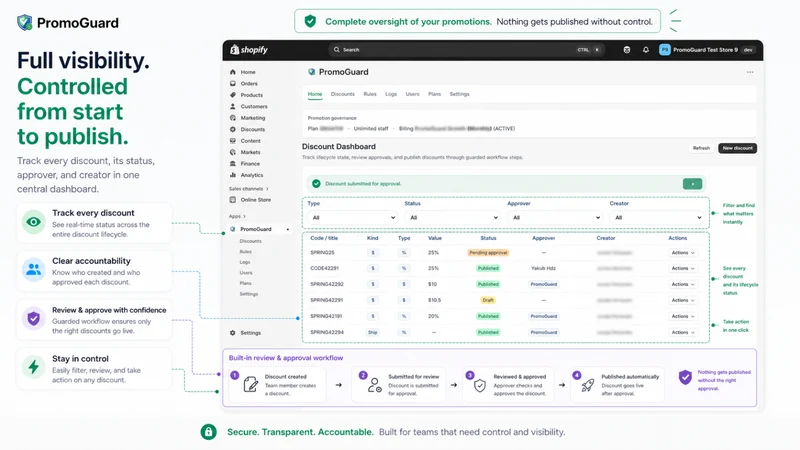Open the Type filter dropdown
This screenshot has width=800, height=450.
pyautogui.click(x=352, y=217)
